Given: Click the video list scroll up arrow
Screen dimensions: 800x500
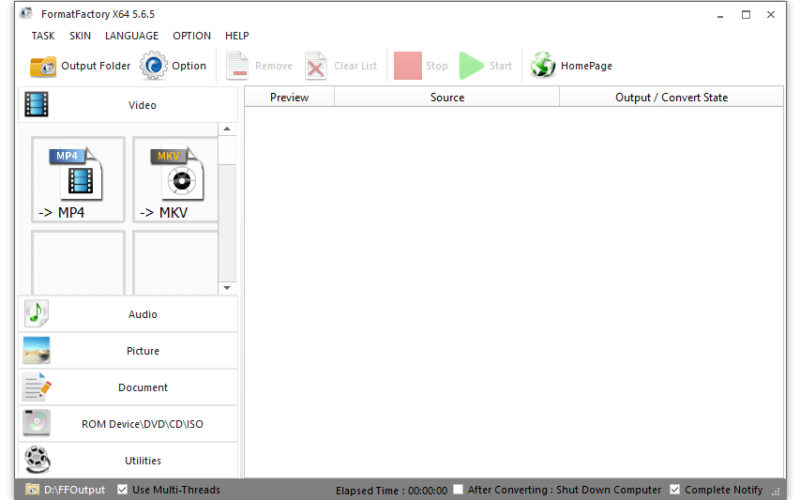Looking at the screenshot, I should [227, 129].
